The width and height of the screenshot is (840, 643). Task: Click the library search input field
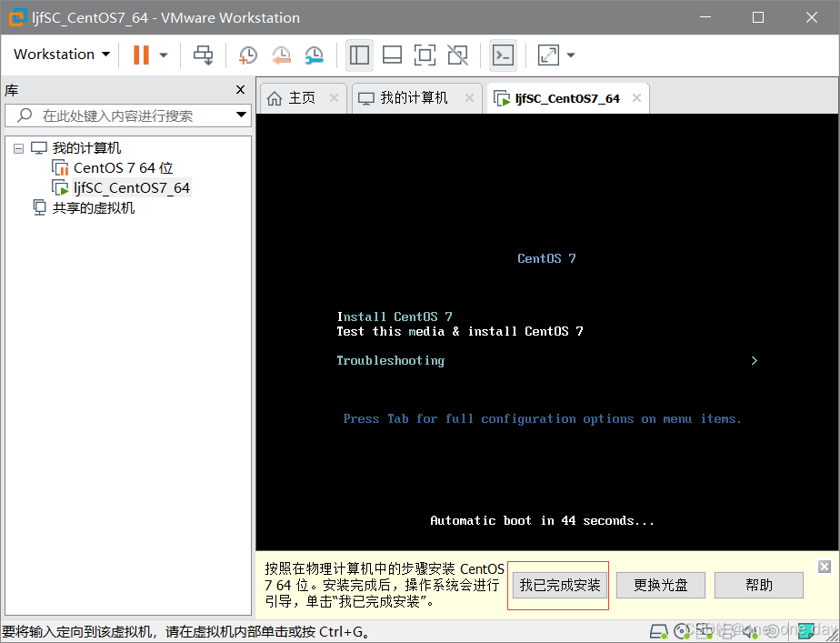tap(127, 116)
